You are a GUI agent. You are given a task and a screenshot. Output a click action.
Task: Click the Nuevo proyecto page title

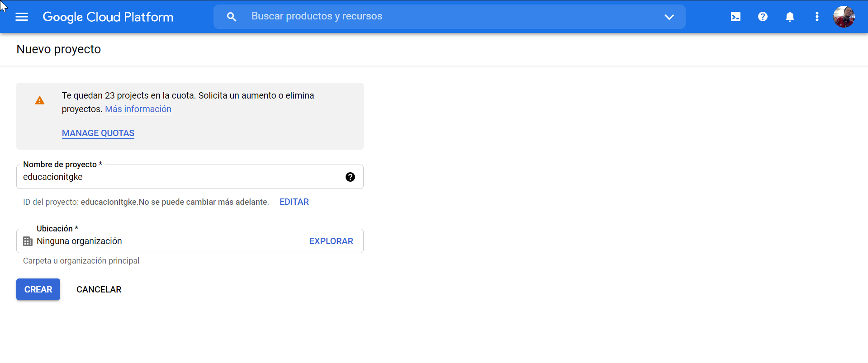[59, 49]
